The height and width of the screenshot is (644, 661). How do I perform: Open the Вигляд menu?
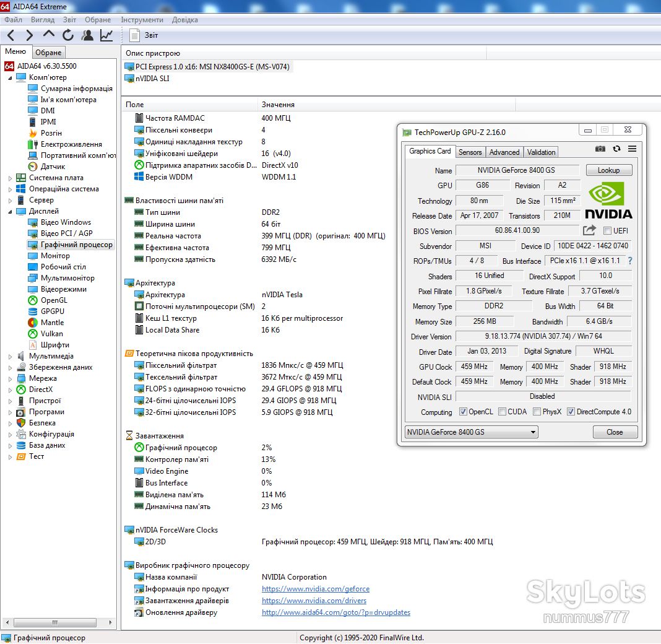43,20
